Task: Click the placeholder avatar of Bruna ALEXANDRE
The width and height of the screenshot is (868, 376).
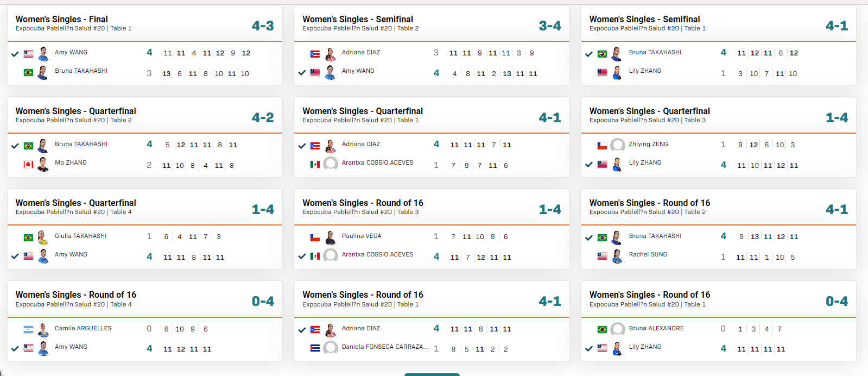Action: (x=617, y=329)
